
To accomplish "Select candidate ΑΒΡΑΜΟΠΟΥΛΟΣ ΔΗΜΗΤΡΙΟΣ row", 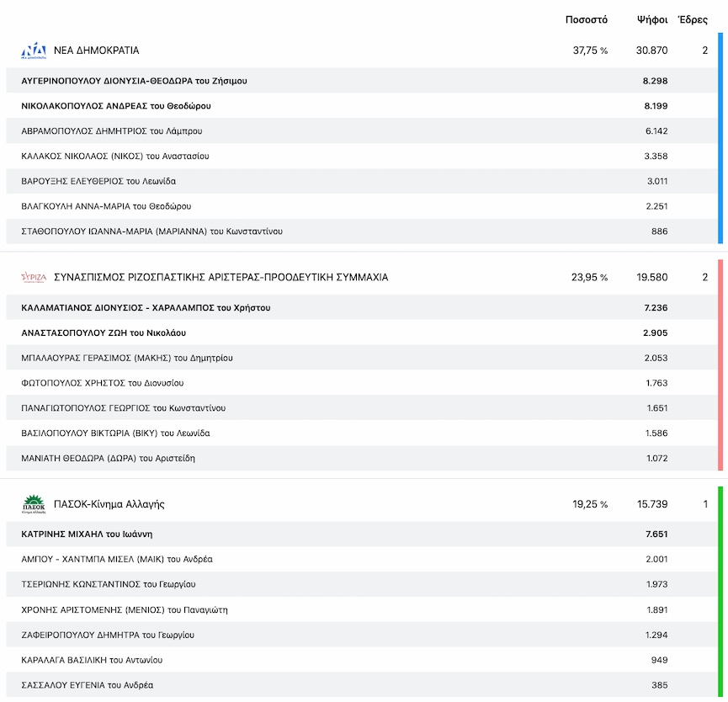I will (362, 130).
